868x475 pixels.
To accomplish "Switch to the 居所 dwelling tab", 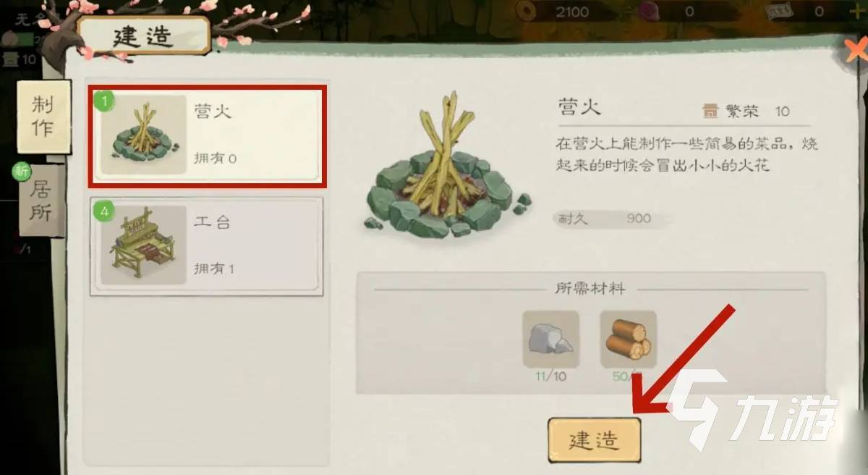I will pyautogui.click(x=41, y=201).
